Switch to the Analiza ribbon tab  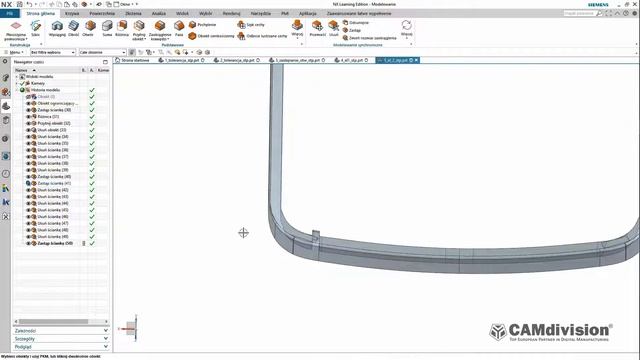click(159, 13)
